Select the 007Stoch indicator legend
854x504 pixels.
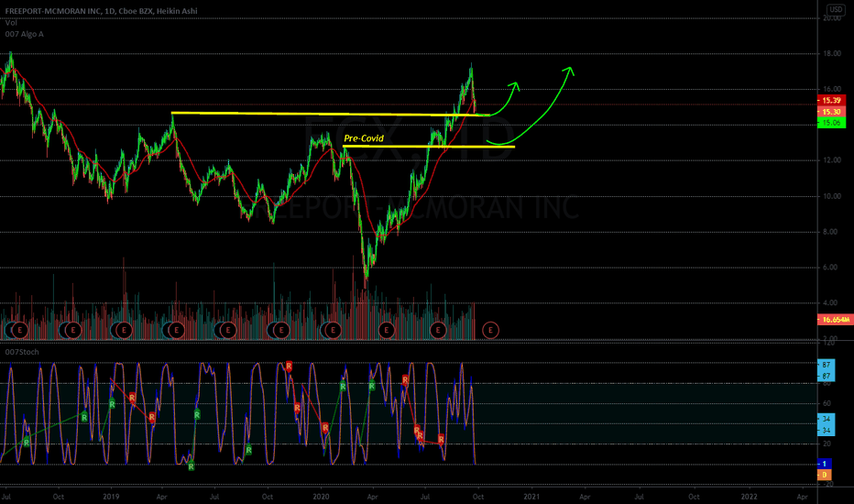(22, 352)
